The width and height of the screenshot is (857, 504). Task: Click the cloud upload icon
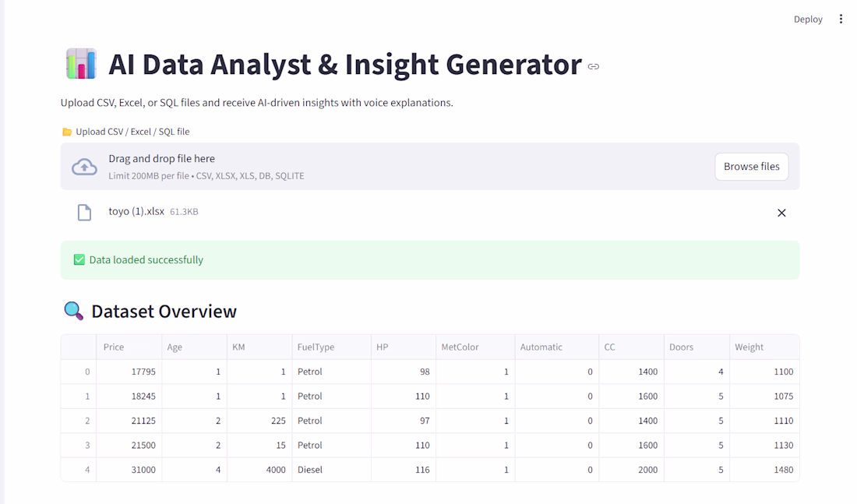click(x=84, y=167)
